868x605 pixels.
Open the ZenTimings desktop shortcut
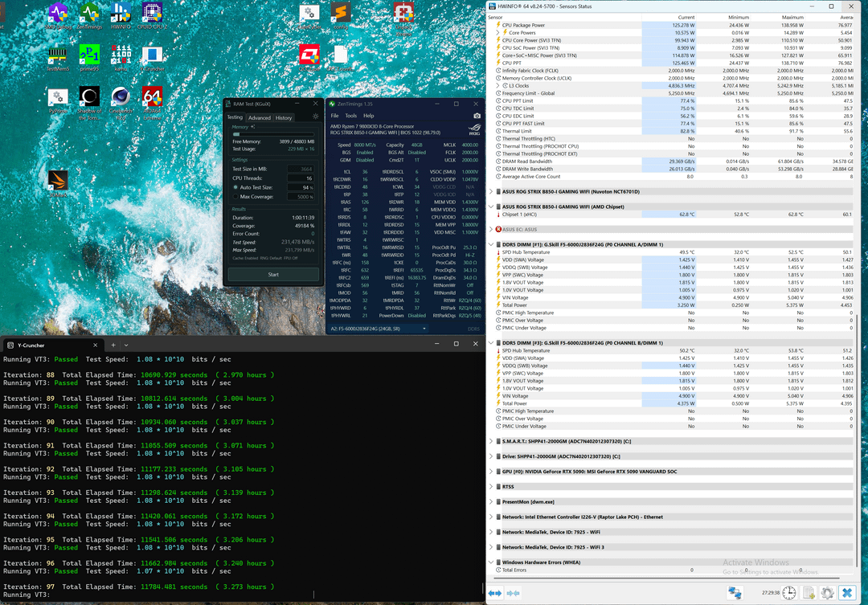click(x=89, y=16)
